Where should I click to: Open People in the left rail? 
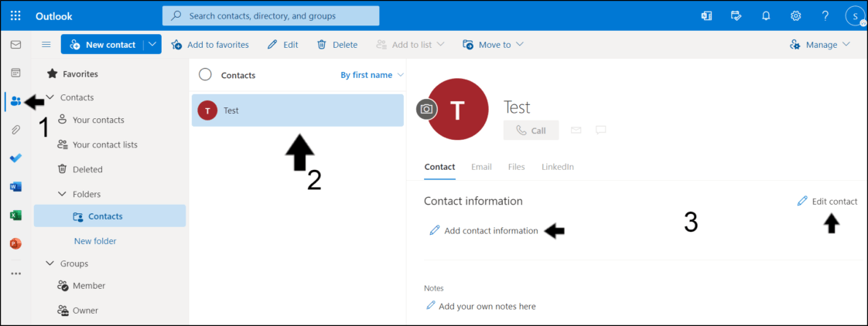[x=15, y=102]
